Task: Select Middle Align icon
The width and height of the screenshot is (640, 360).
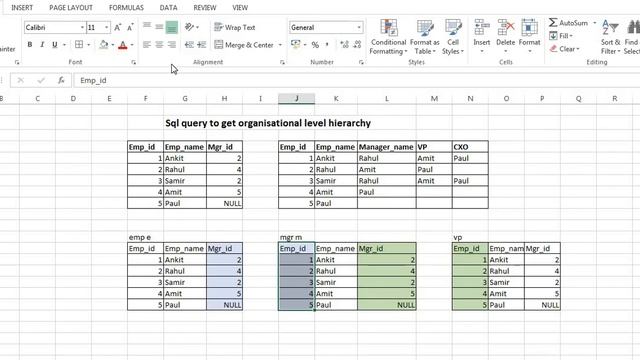Action: pos(159,27)
